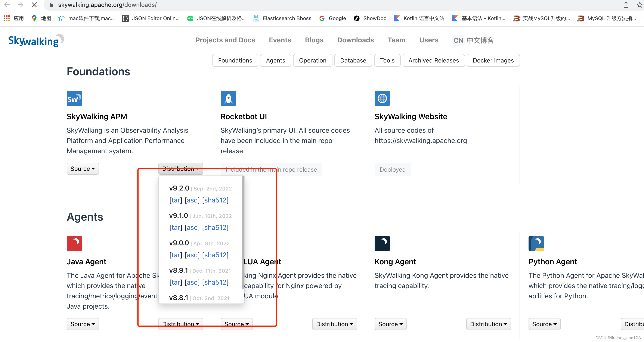Viewport: 644px width, 342px height.
Task: Click the SkyWalking APM SW icon
Action: (74, 98)
